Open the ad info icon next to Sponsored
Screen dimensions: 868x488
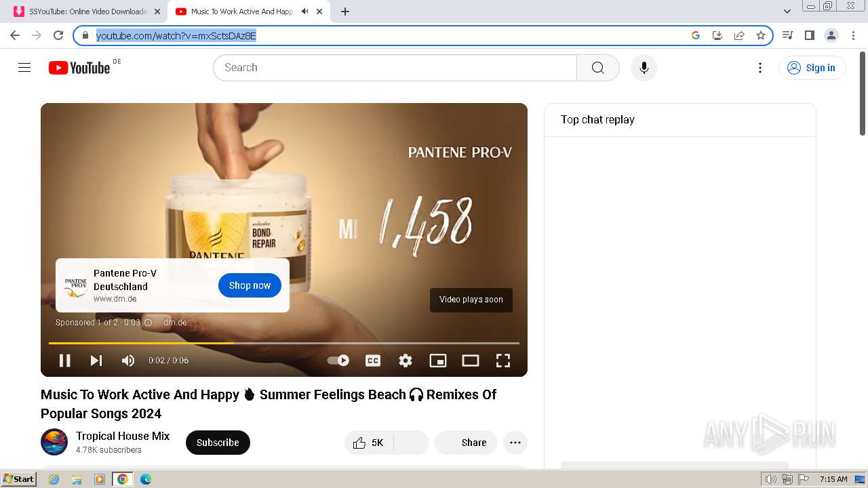point(149,323)
